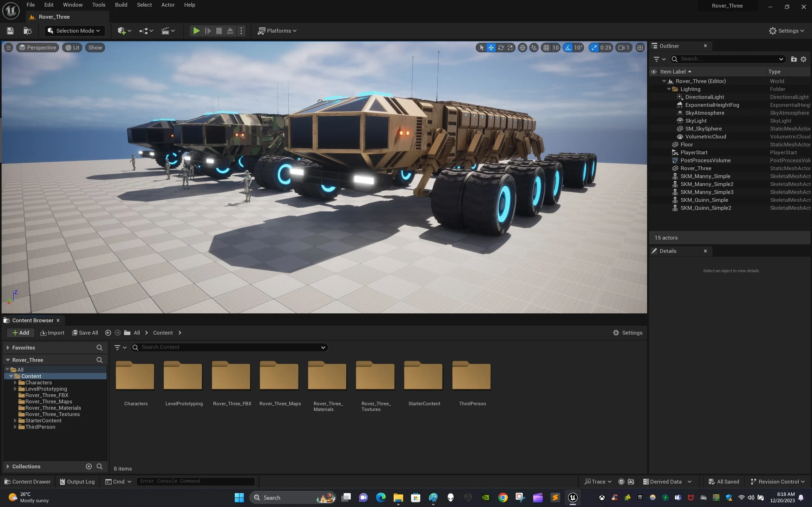This screenshot has width=812, height=507.
Task: Expand the Platforms dropdown
Action: tap(277, 31)
